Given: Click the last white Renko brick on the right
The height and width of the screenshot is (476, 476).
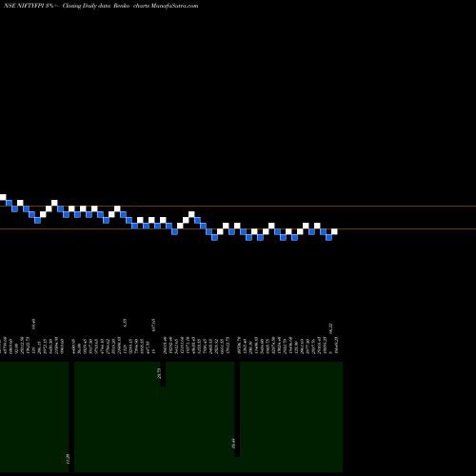Looking at the screenshot, I should point(334,231).
